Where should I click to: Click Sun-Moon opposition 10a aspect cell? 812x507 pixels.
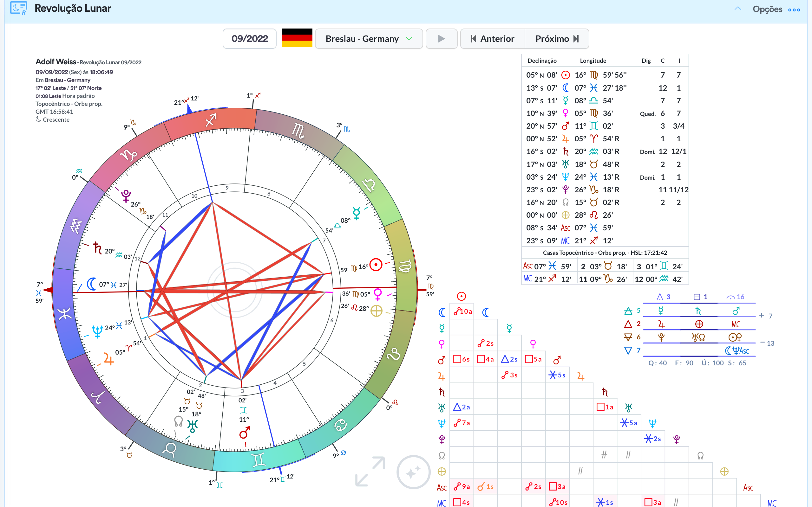[x=462, y=311]
